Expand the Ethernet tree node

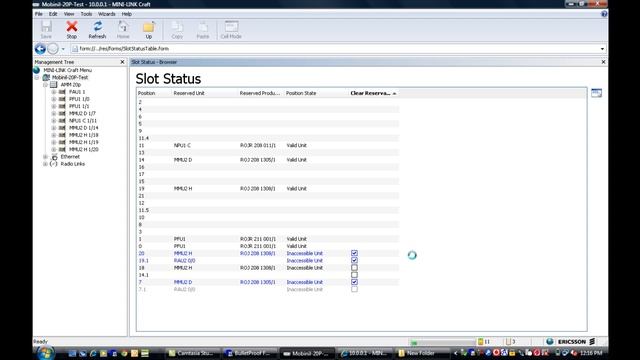point(45,157)
